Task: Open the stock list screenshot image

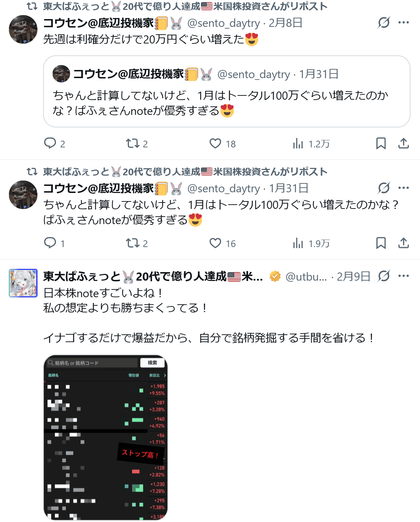Action: point(106,438)
